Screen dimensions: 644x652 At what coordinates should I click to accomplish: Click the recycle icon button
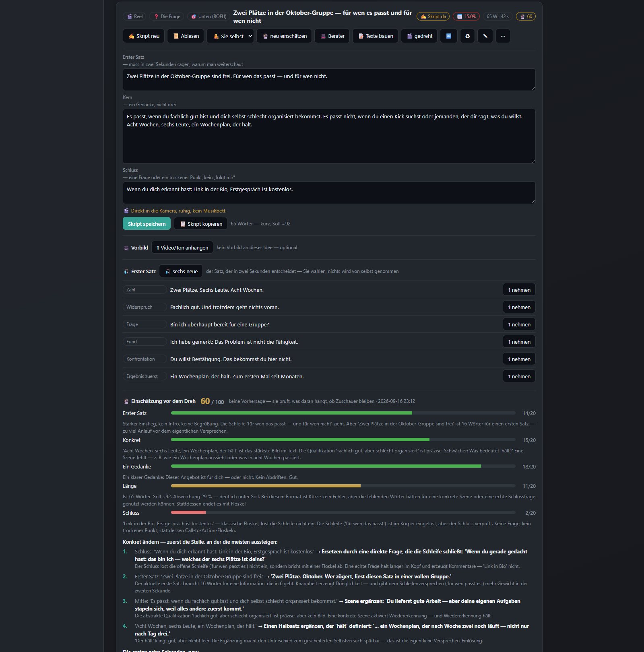(467, 36)
